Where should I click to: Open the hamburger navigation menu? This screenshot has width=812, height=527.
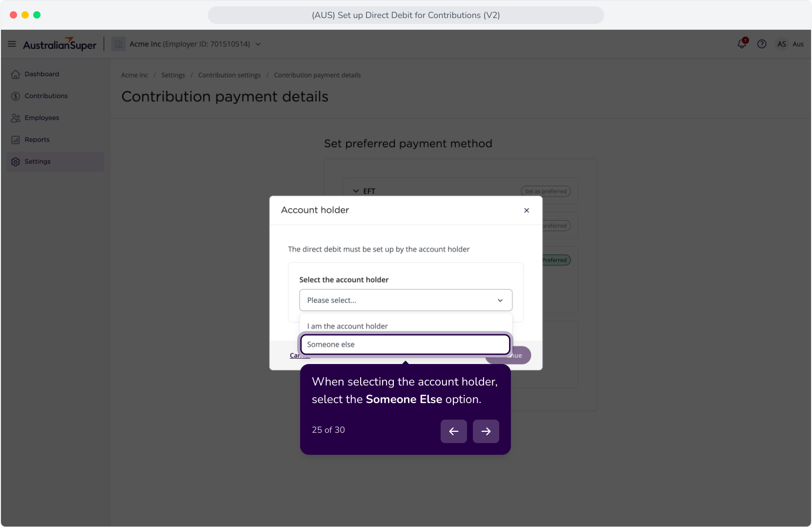click(12, 44)
